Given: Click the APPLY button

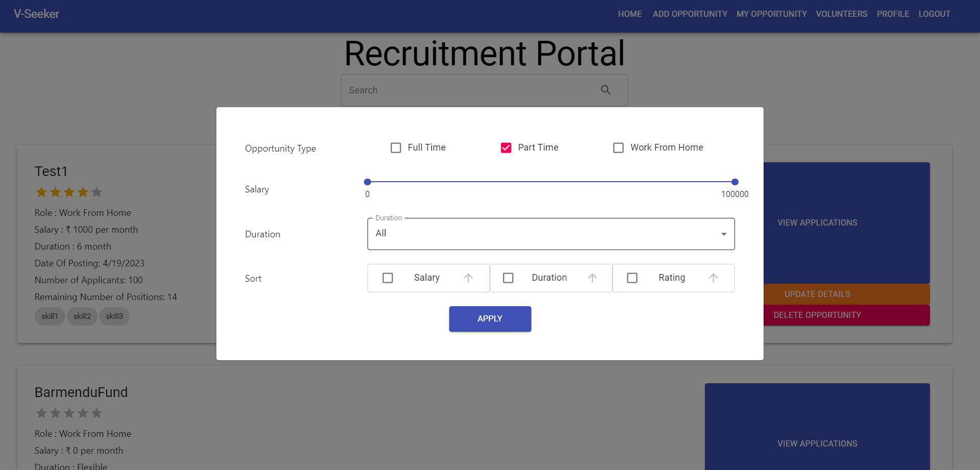Looking at the screenshot, I should [490, 319].
